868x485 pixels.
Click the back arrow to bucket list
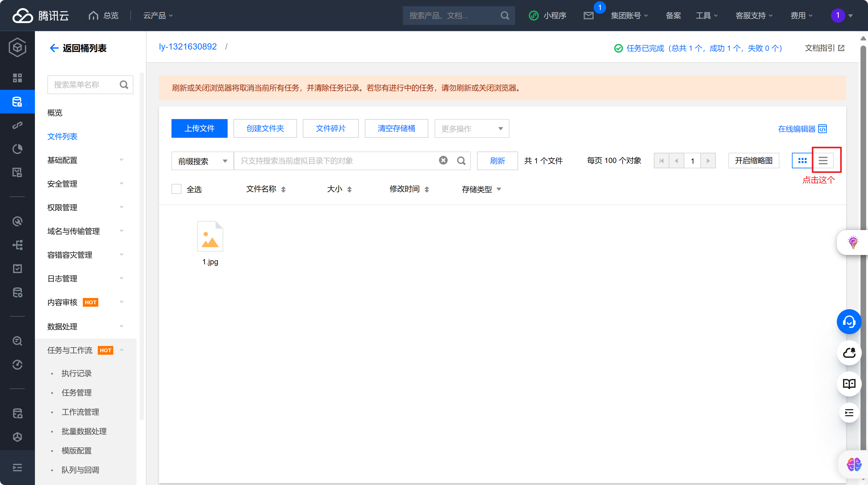(54, 48)
